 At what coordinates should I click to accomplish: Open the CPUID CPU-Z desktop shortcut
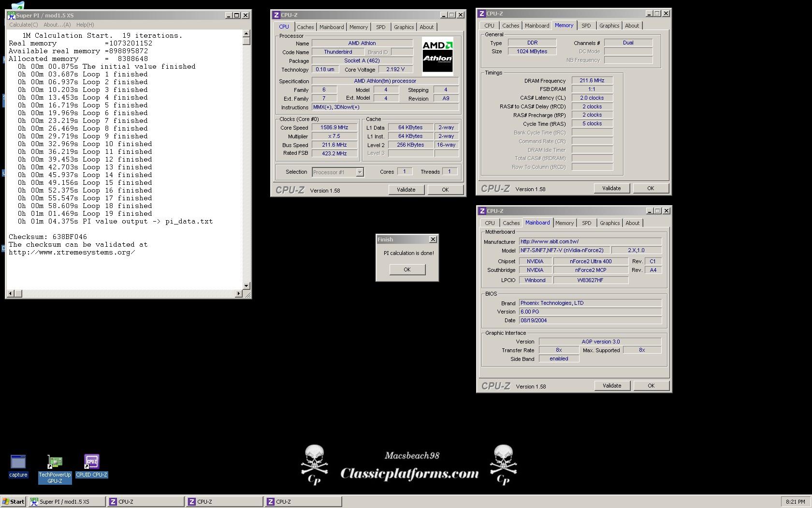pos(91,466)
